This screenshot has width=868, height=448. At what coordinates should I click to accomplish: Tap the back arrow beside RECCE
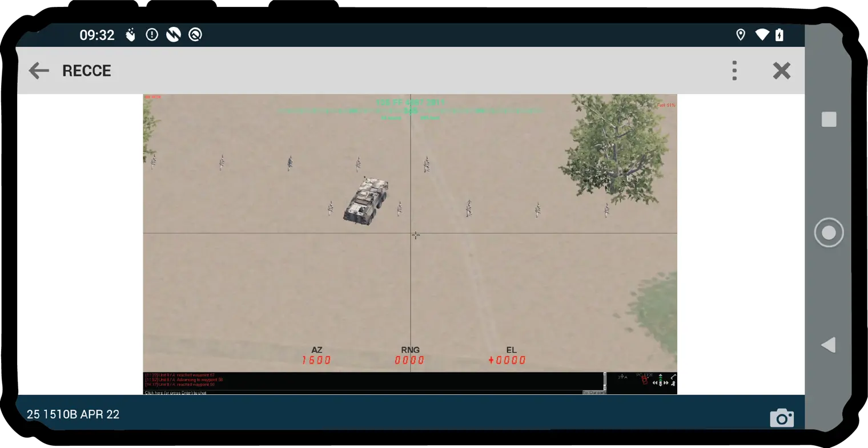click(38, 70)
